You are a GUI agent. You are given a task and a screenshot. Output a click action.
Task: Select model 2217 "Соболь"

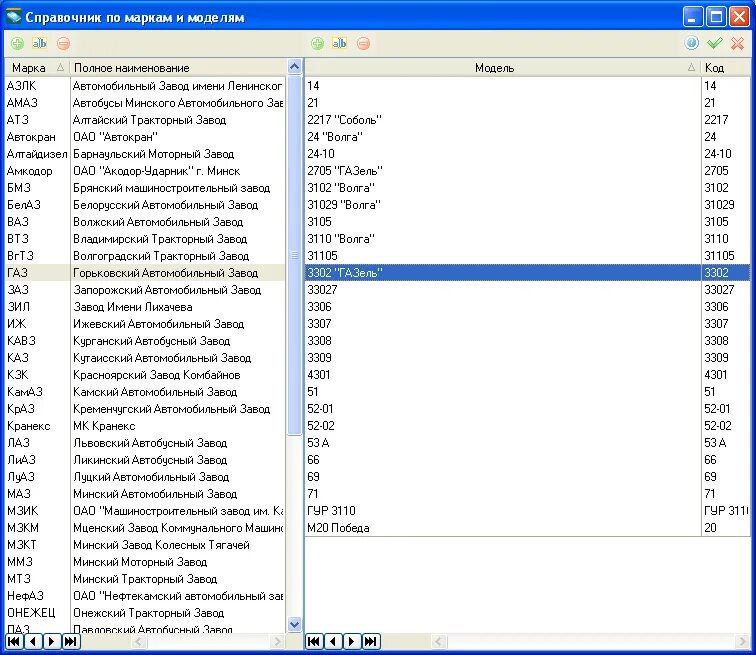[x=503, y=120]
